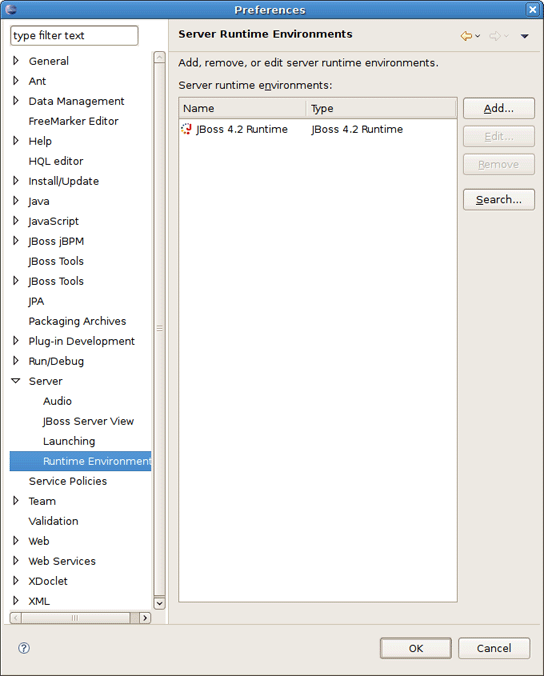
Task: Open the back history dropdown arrow
Action: [478, 36]
